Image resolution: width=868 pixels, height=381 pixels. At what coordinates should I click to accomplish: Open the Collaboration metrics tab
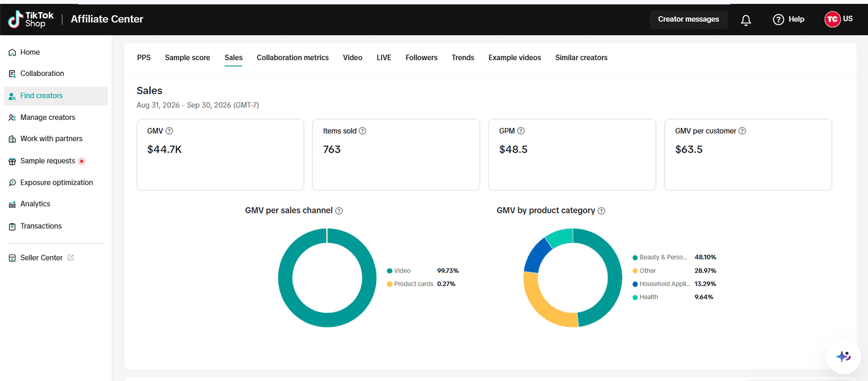292,58
